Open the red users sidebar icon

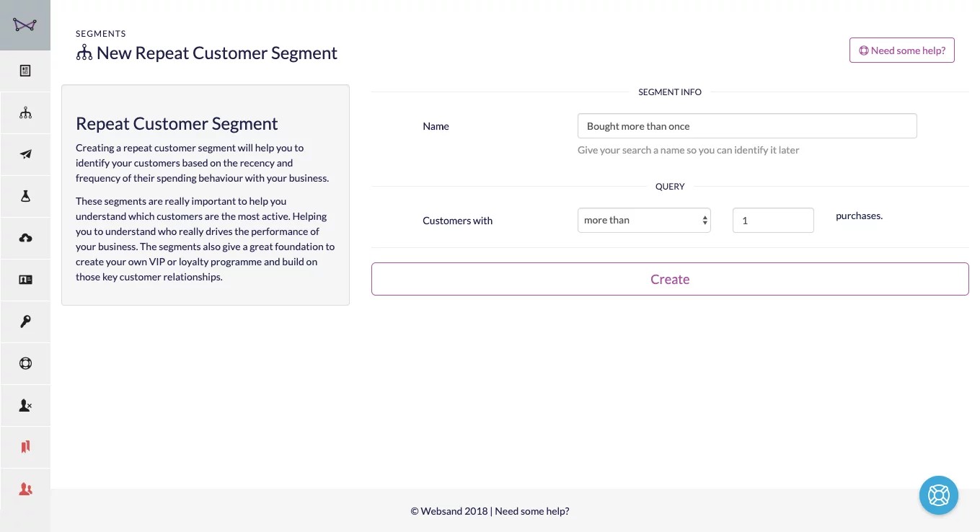pos(25,489)
